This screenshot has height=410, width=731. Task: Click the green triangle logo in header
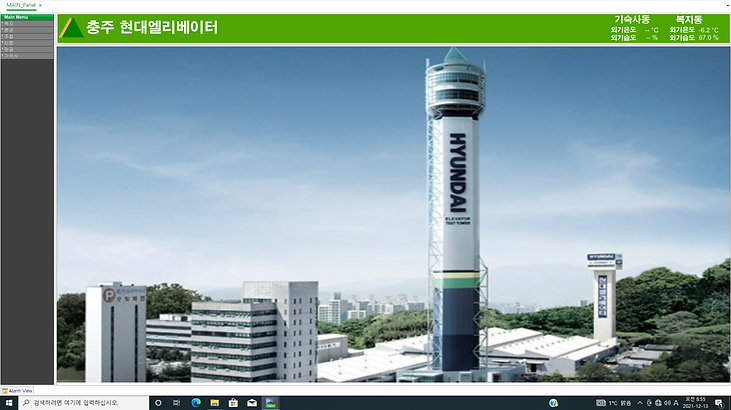click(x=71, y=28)
